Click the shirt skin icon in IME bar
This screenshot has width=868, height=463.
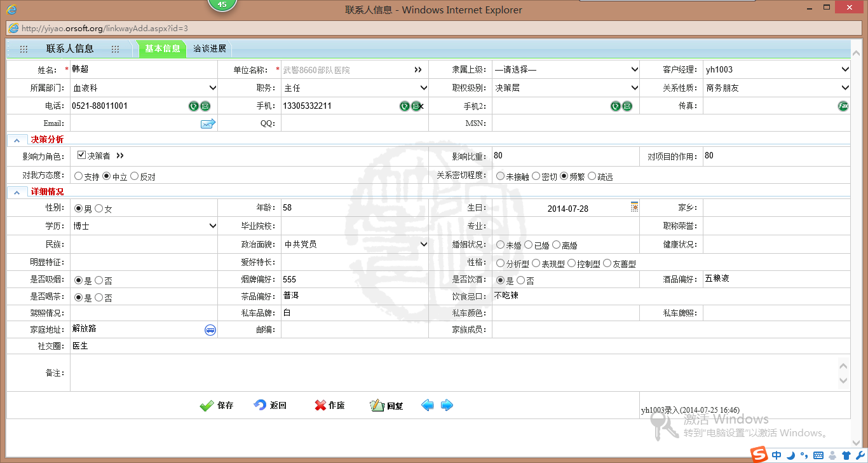pos(846,455)
